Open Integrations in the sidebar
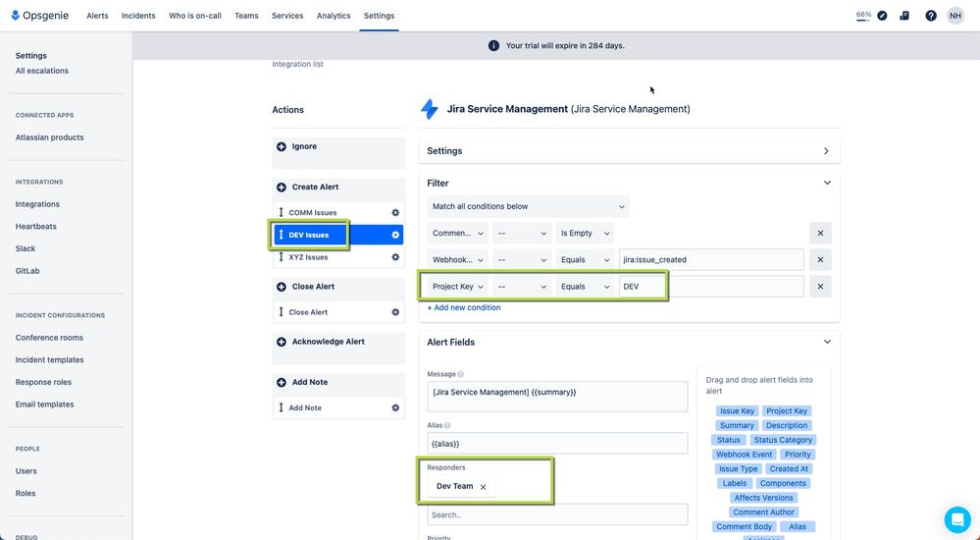980x540 pixels. tap(37, 204)
